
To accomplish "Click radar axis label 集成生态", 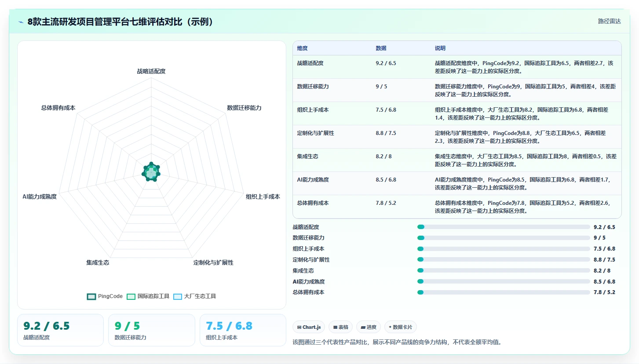I will coord(98,262).
